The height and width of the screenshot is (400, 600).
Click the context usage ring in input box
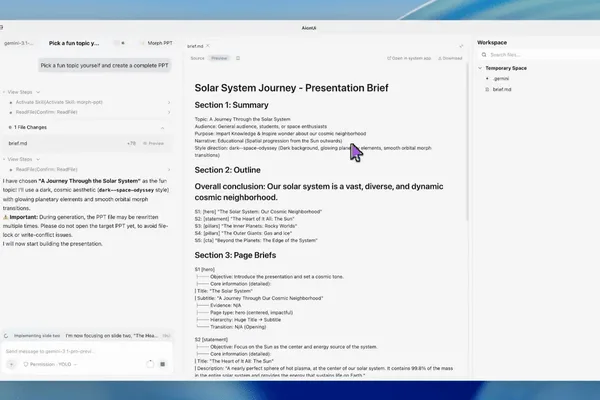(x=150, y=364)
